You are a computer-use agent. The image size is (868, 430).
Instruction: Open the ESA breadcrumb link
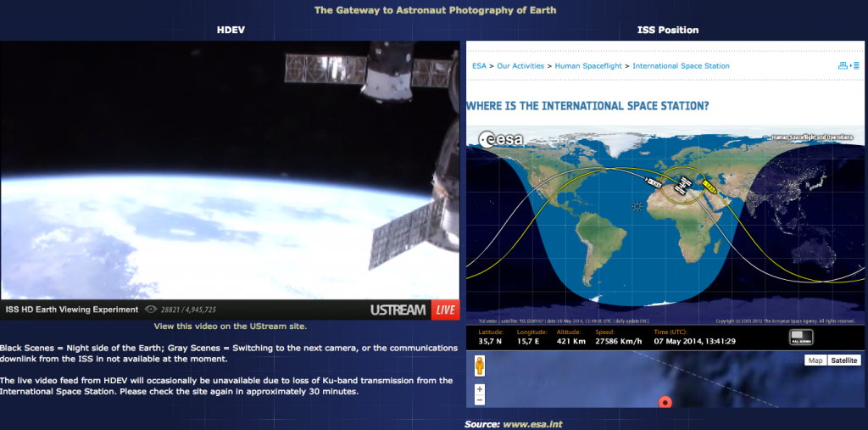coord(479,66)
